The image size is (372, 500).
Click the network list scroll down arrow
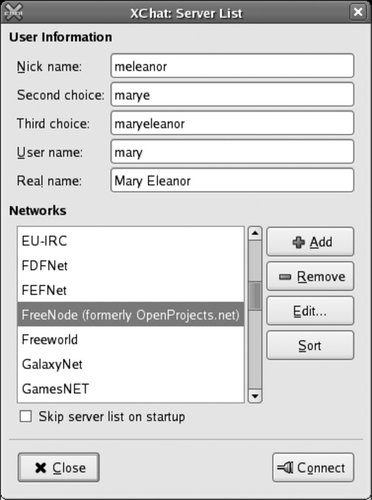click(x=255, y=396)
